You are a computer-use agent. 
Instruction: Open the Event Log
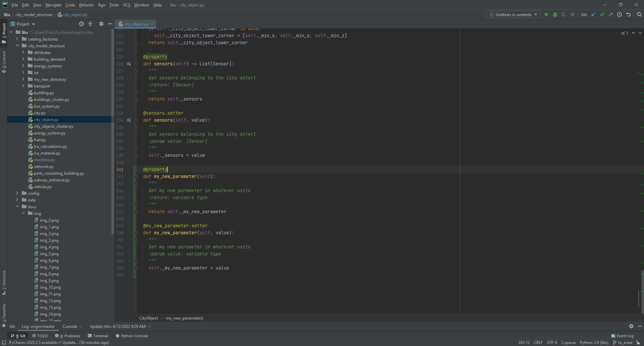pyautogui.click(x=622, y=336)
